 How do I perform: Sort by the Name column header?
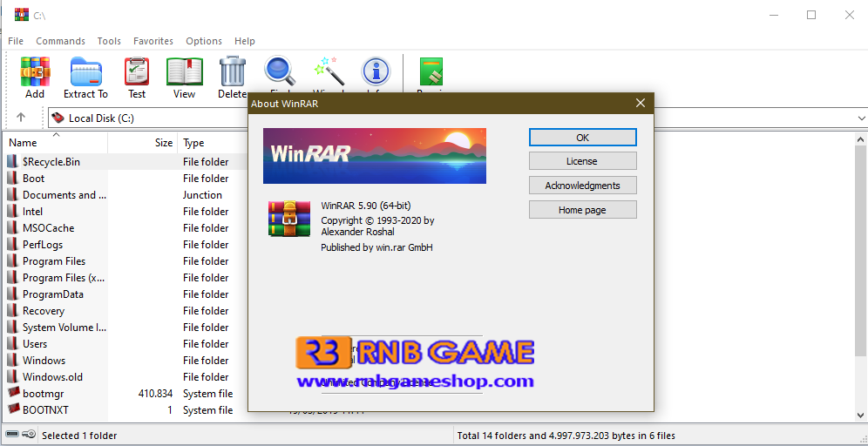click(x=56, y=142)
